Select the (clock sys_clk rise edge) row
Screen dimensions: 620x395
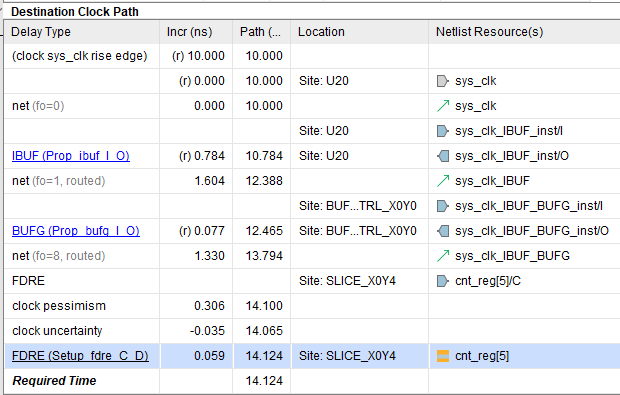click(312, 56)
